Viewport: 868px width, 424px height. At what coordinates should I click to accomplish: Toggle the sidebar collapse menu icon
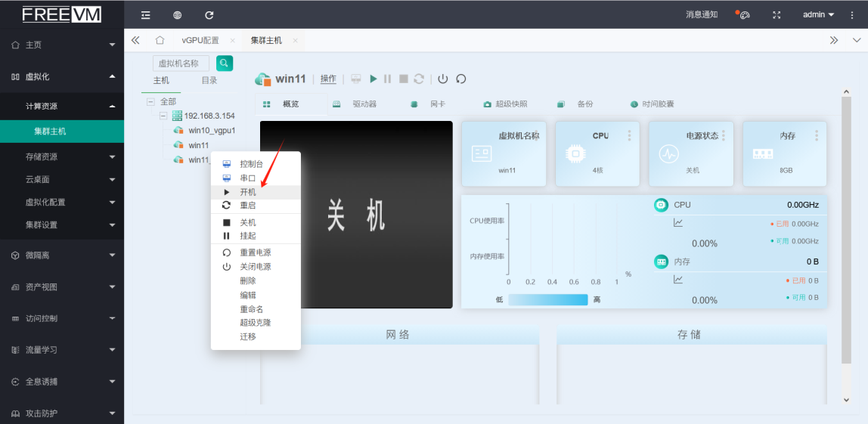(x=146, y=15)
